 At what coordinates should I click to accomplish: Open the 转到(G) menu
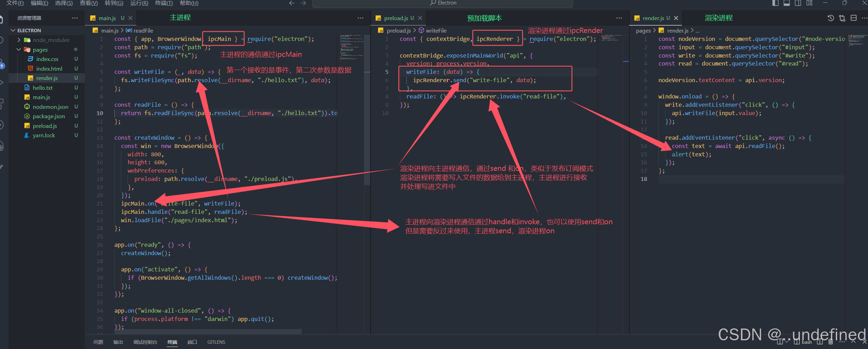pyautogui.click(x=114, y=3)
